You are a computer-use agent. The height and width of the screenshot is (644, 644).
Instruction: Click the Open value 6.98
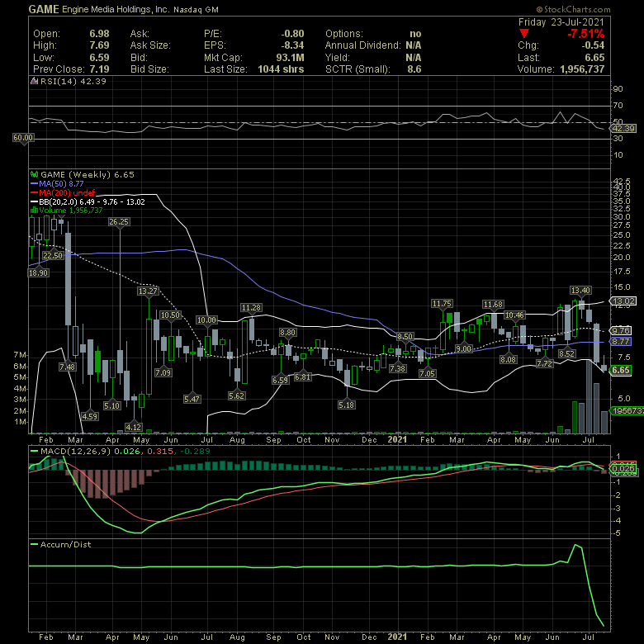(99, 34)
